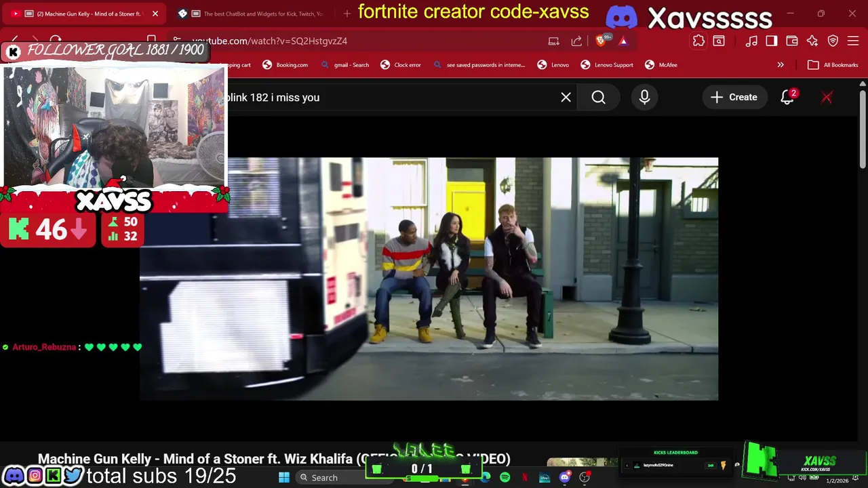868x488 pixels.
Task: Open the Brave Shields icon
Action: click(x=601, y=41)
